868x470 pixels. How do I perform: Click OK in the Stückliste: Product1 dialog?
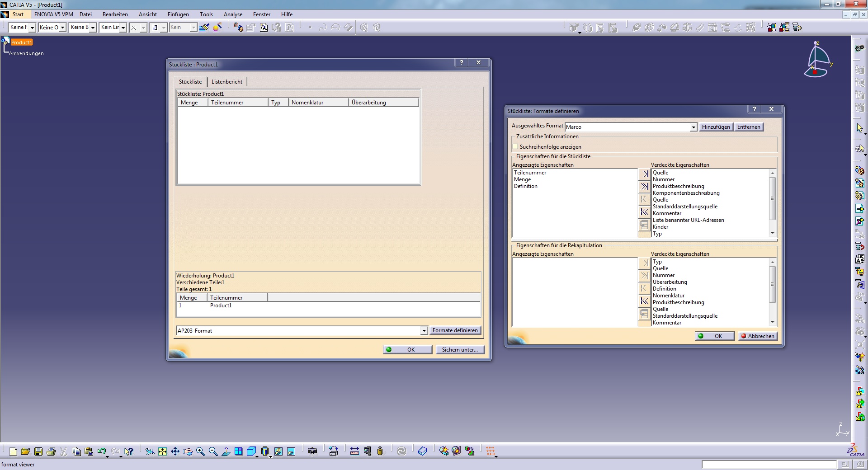tap(407, 349)
